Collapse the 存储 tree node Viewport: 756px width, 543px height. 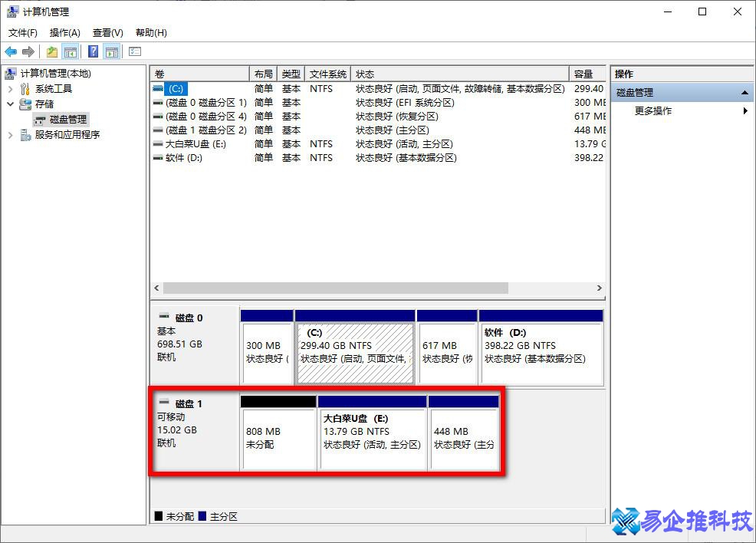pyautogui.click(x=10, y=104)
